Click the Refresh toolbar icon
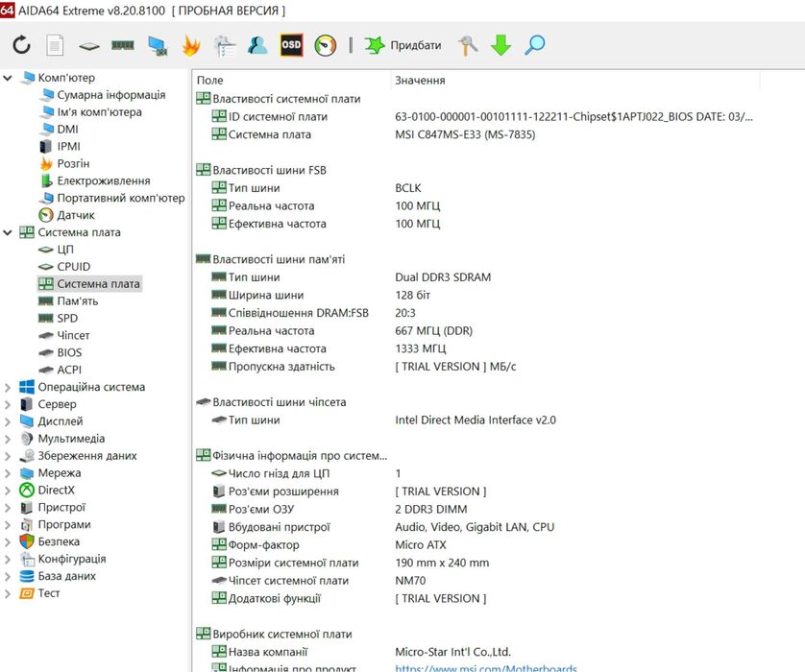 21,45
